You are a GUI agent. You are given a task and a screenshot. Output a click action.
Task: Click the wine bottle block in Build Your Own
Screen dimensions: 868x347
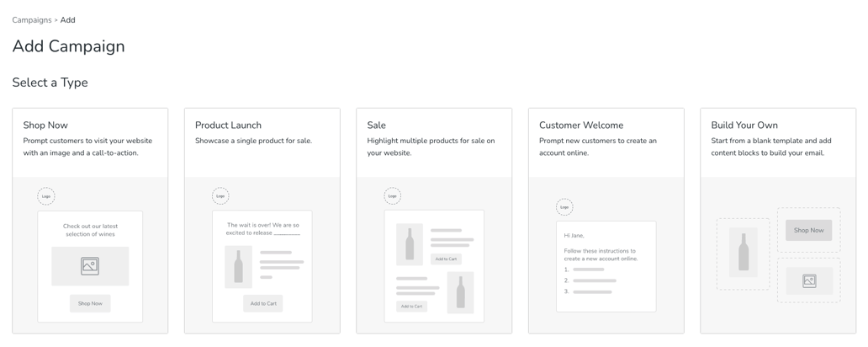[744, 253]
